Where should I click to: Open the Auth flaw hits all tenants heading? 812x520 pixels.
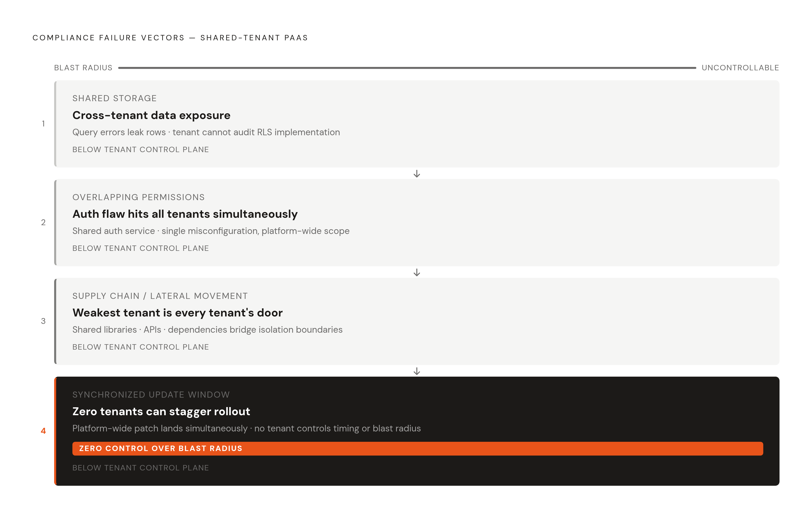pos(185,214)
